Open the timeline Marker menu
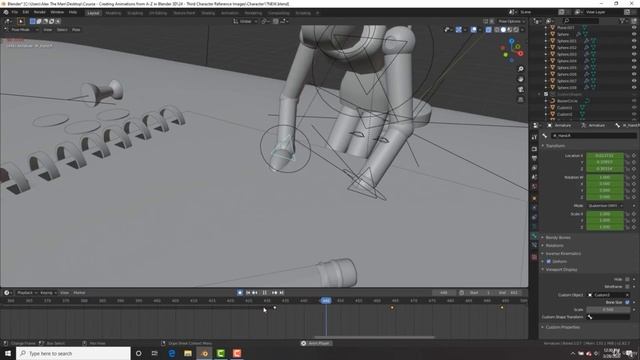The width and height of the screenshot is (640, 360). [79, 293]
